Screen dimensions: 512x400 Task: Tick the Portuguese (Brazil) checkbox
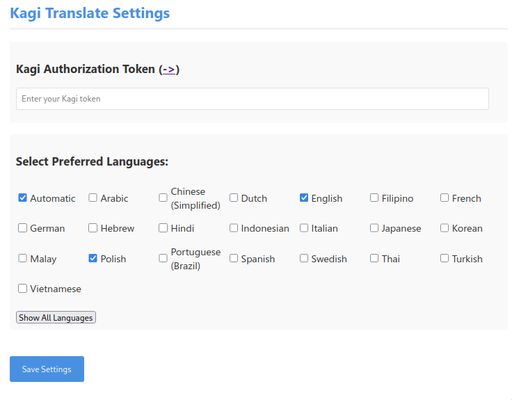(163, 258)
